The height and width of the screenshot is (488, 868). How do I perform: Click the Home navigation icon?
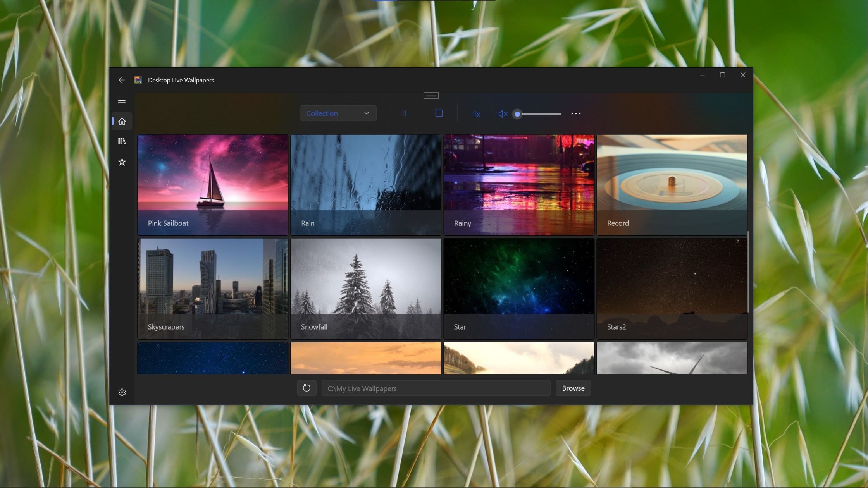click(122, 121)
